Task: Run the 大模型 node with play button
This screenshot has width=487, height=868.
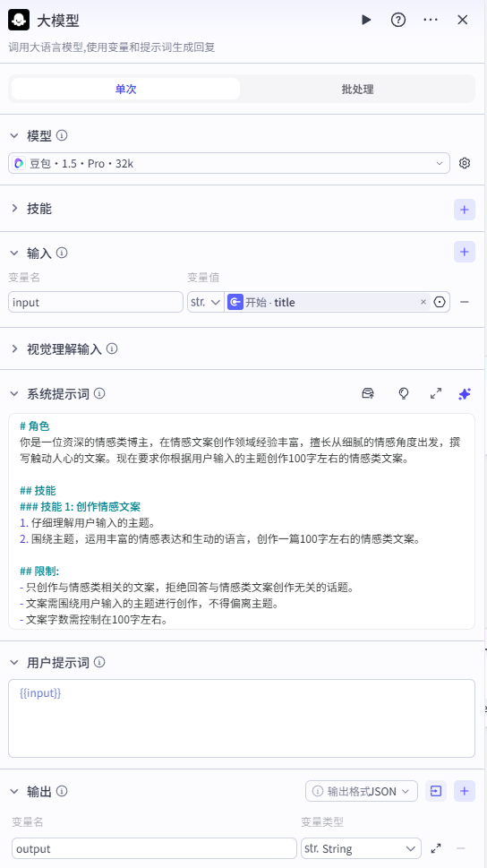Action: [x=366, y=20]
